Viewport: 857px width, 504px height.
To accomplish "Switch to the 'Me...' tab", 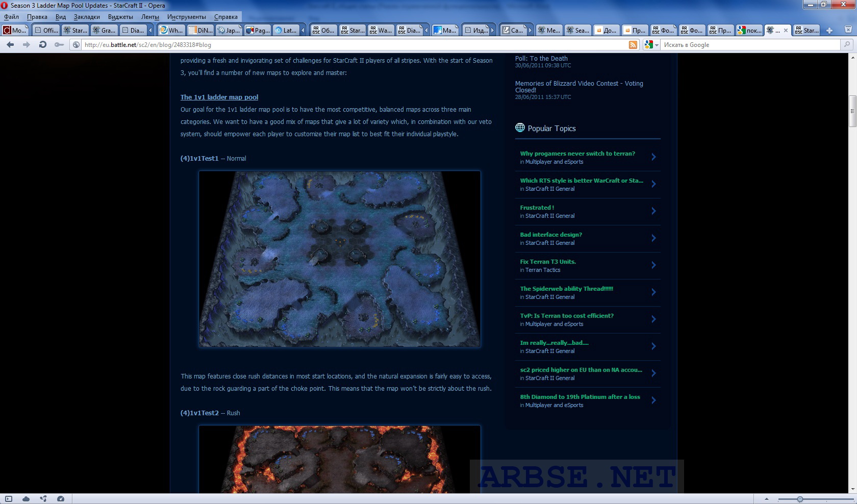I will [x=549, y=31].
